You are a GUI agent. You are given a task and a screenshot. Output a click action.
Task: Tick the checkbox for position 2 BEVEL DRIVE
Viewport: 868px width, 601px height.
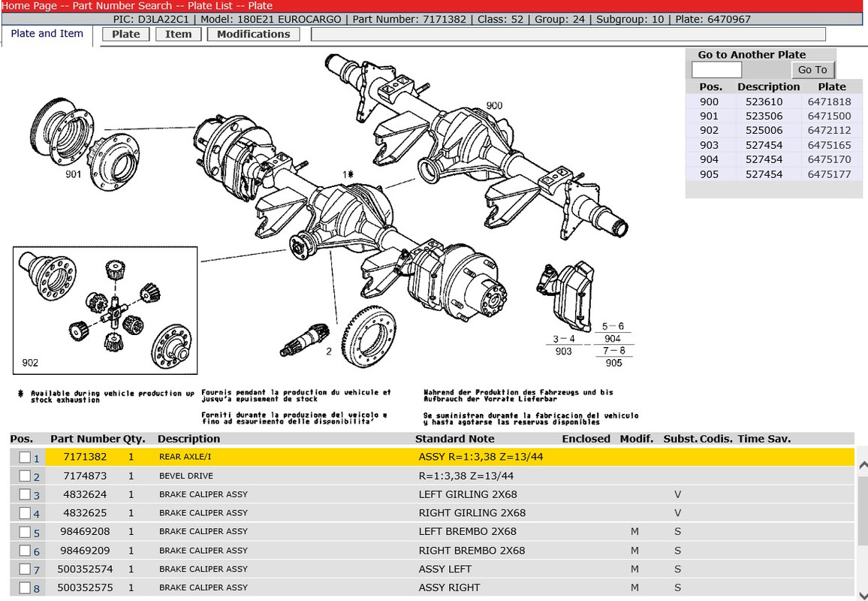click(25, 476)
